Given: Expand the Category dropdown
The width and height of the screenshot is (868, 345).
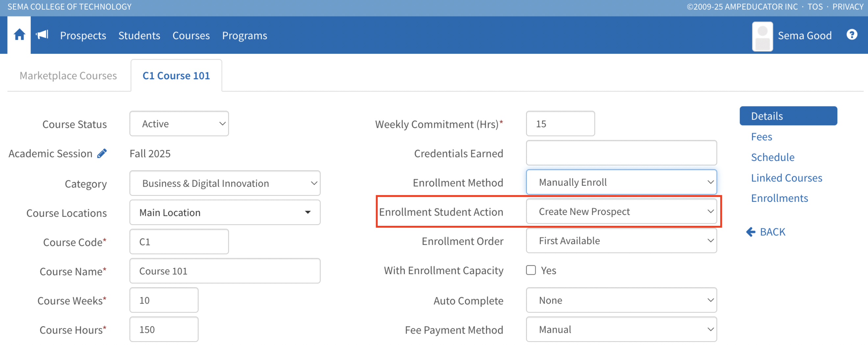Looking at the screenshot, I should (x=225, y=183).
